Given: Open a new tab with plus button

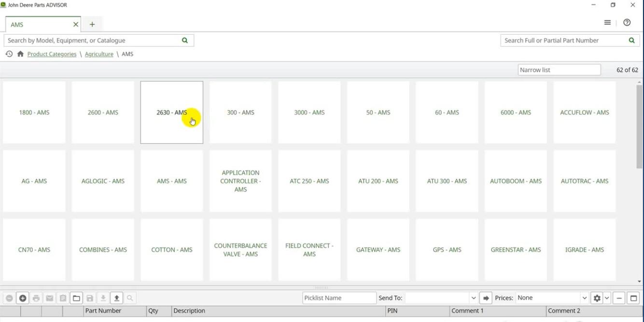Looking at the screenshot, I should point(92,24).
